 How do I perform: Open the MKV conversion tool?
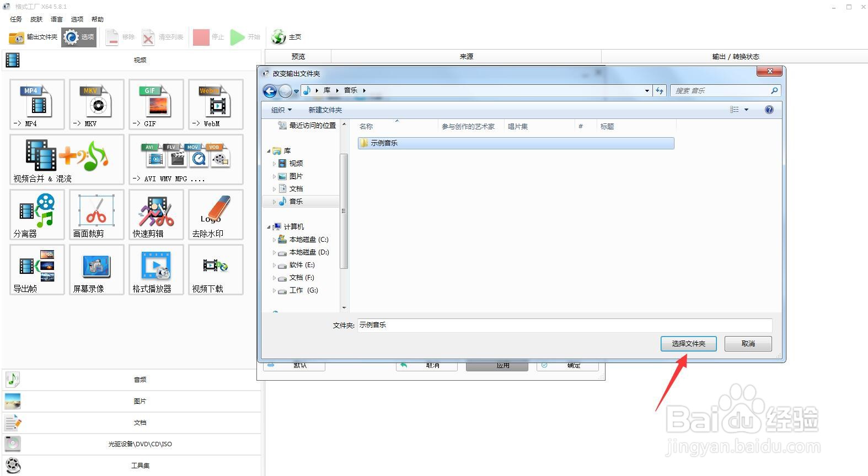(97, 104)
